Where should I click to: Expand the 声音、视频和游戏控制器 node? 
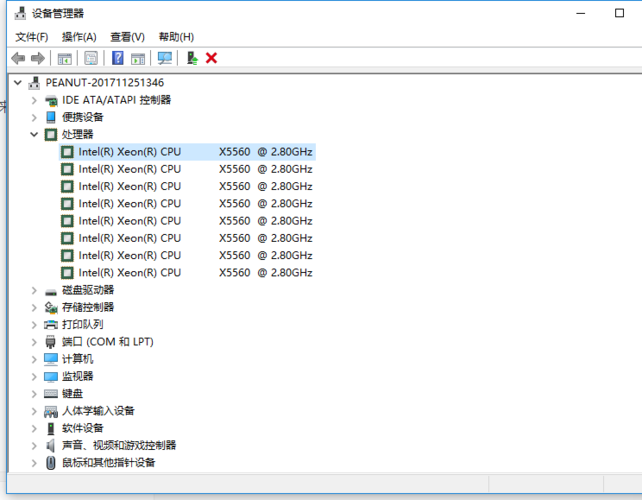(x=34, y=446)
